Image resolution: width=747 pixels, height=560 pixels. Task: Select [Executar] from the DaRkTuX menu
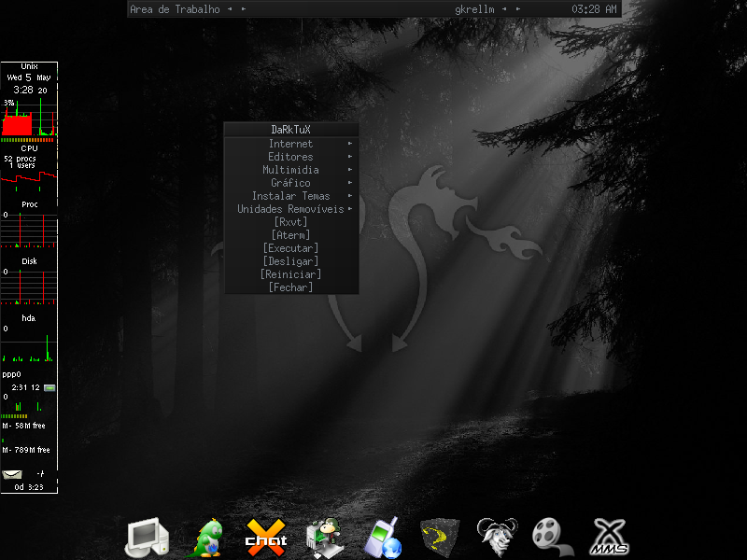(290, 248)
